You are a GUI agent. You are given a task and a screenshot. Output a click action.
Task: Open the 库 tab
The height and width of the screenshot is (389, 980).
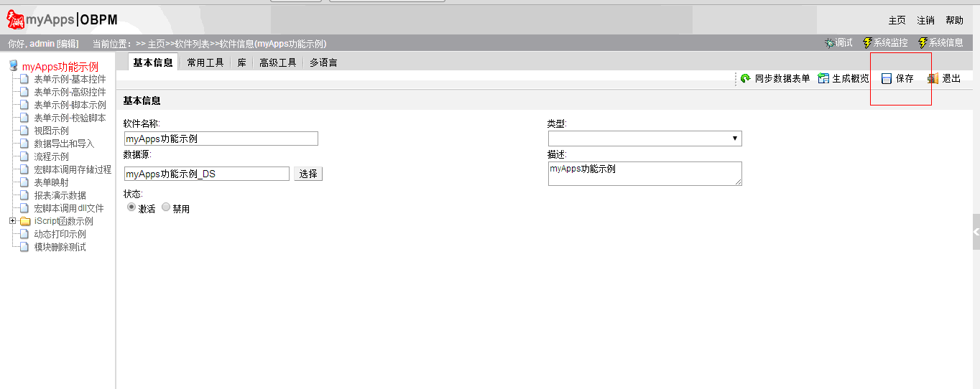(x=242, y=62)
